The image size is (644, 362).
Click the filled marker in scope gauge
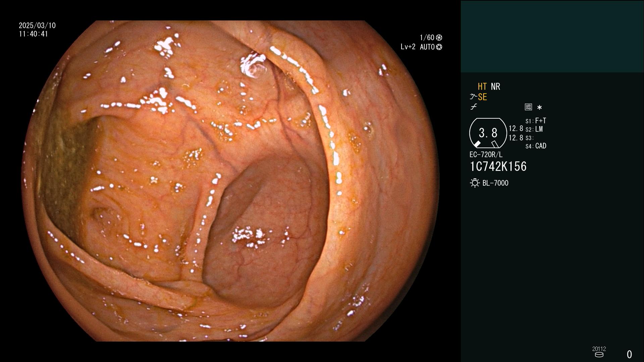click(x=477, y=144)
